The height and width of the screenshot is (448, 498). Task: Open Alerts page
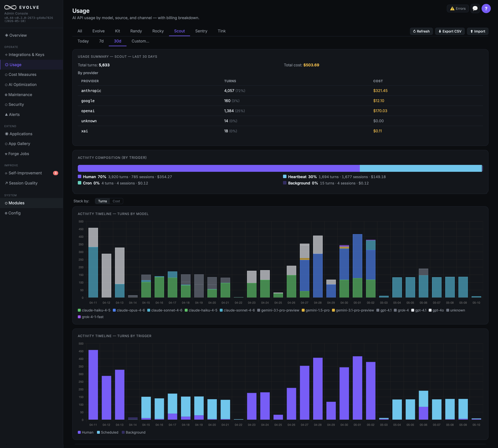click(x=31, y=115)
